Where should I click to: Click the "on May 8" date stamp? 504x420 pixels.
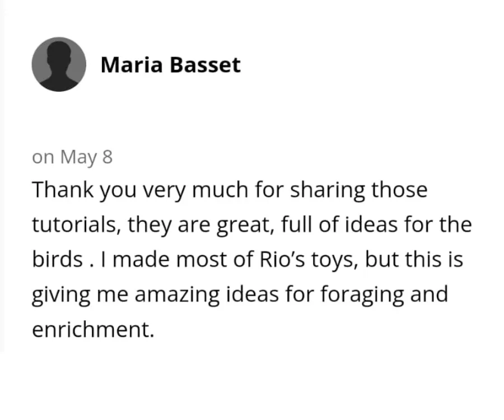click(x=72, y=157)
